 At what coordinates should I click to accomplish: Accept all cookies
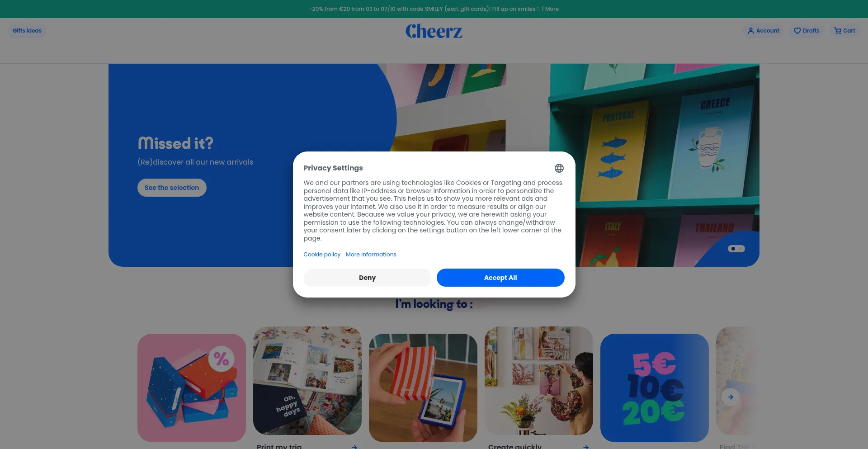500,278
